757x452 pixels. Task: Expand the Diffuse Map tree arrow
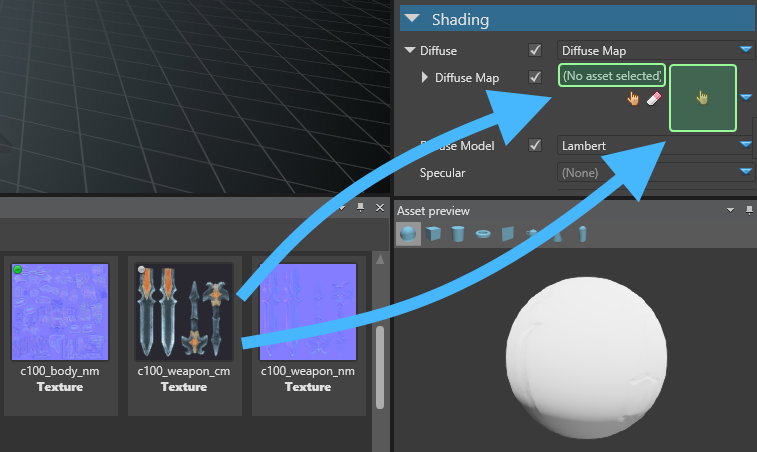coord(425,77)
